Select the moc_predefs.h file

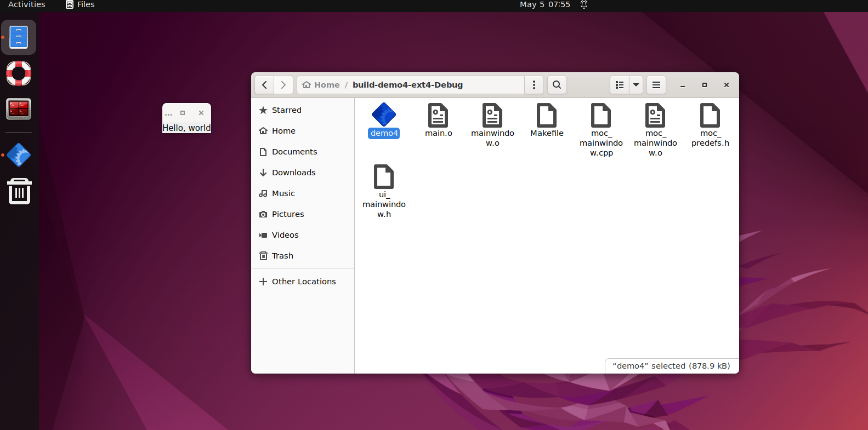pyautogui.click(x=710, y=116)
